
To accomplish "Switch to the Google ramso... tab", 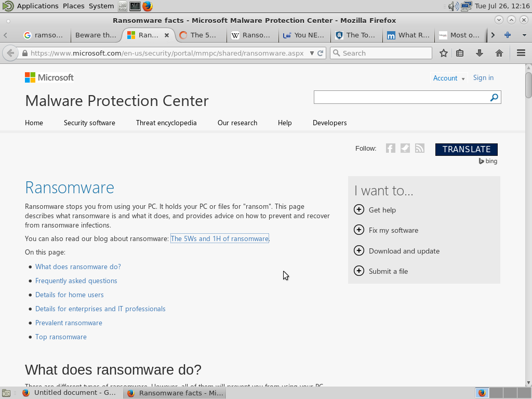I will [x=44, y=35].
